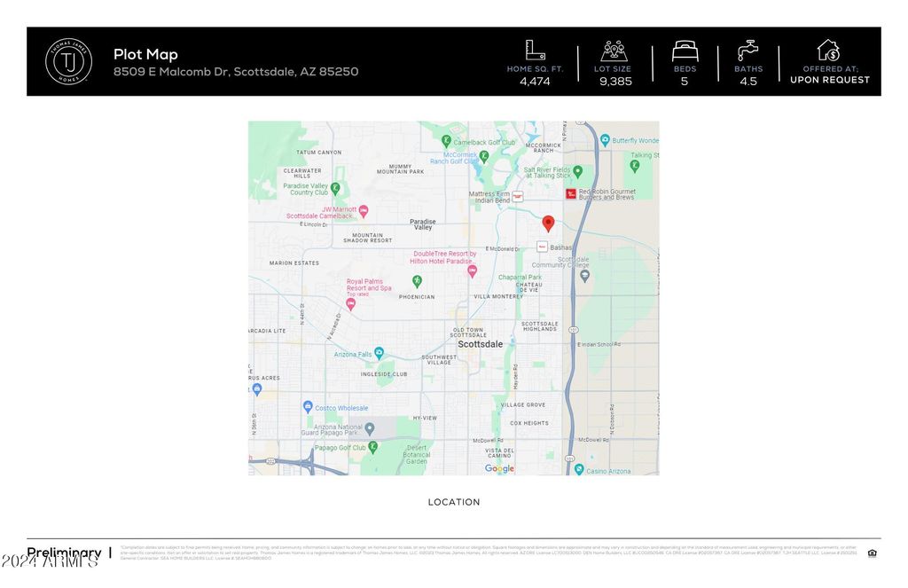Image resolution: width=908 pixels, height=588 pixels.
Task: Click the Bashas store map icon
Action: (542, 247)
